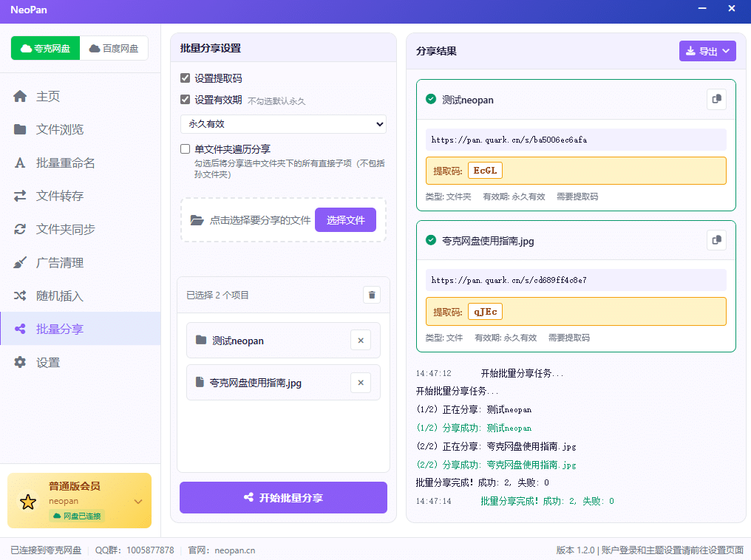Open 文件夹同步 in the sidebar
Viewport: 751px width, 560px height.
coord(81,229)
